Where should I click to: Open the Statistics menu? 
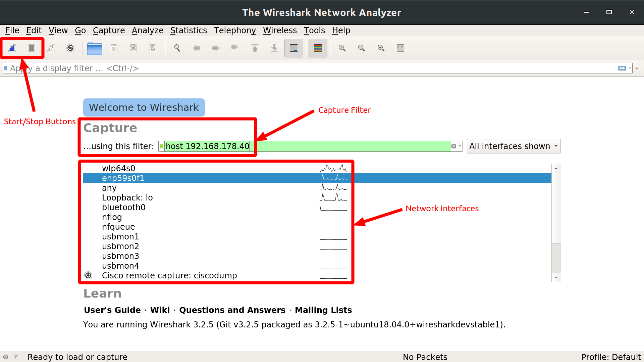(189, 30)
